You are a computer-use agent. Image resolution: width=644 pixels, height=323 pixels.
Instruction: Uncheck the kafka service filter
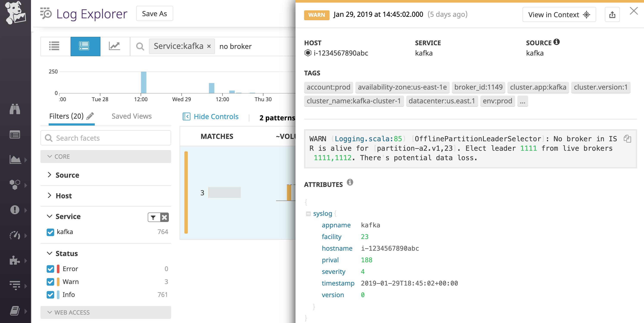(50, 232)
